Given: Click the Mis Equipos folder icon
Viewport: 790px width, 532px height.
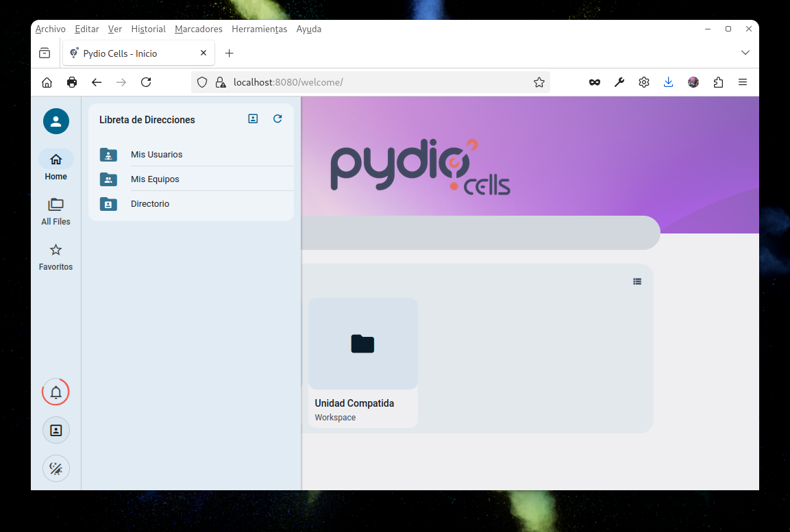Looking at the screenshot, I should coord(108,179).
